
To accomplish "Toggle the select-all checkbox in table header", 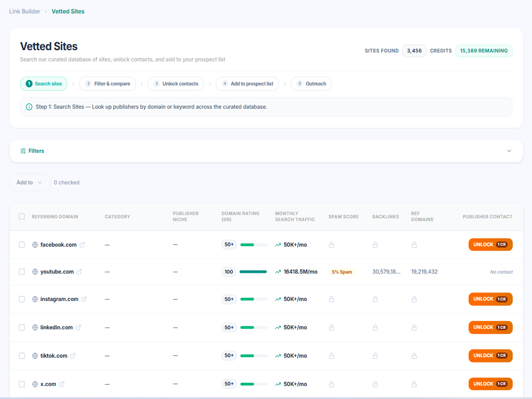I will (x=22, y=217).
